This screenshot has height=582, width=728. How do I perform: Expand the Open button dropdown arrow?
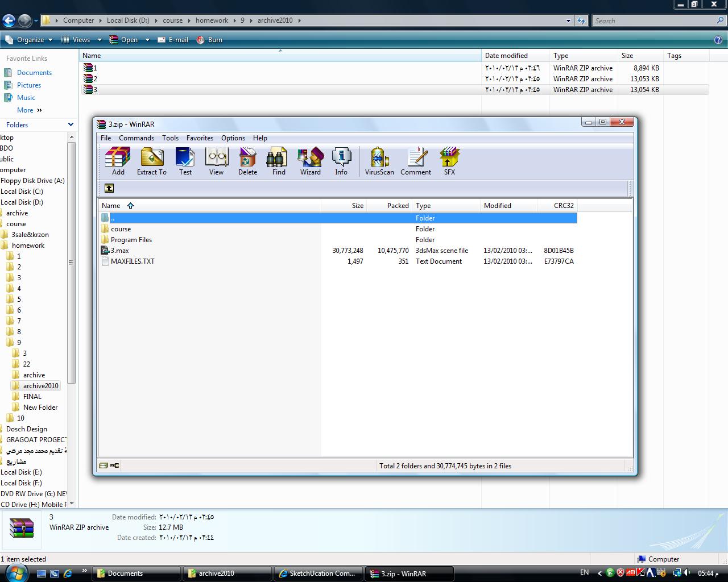(x=147, y=40)
